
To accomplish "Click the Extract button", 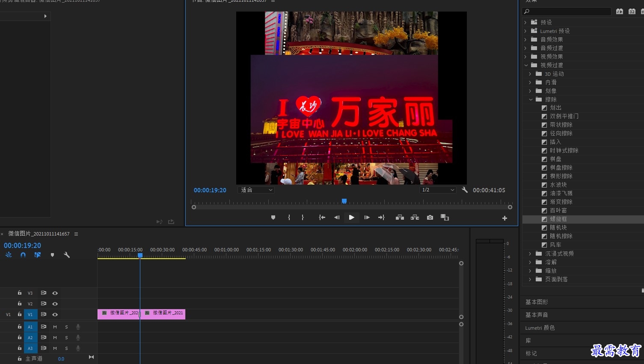I will (x=415, y=218).
